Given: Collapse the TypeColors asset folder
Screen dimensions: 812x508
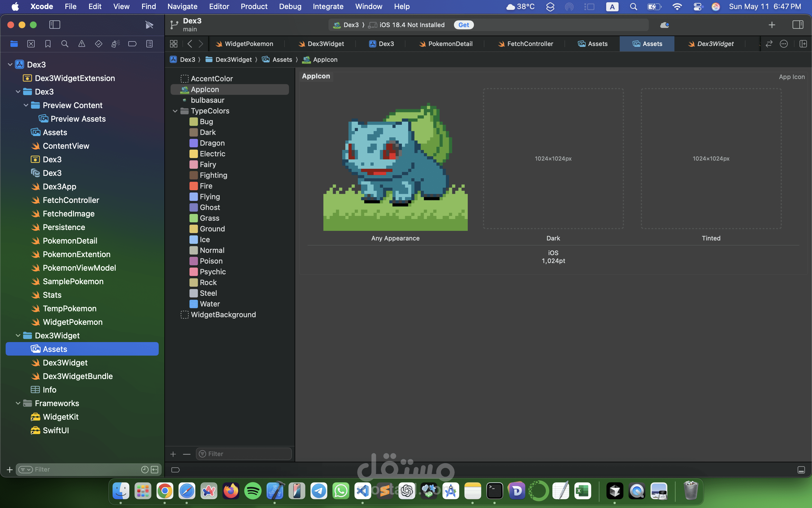Looking at the screenshot, I should coord(175,111).
